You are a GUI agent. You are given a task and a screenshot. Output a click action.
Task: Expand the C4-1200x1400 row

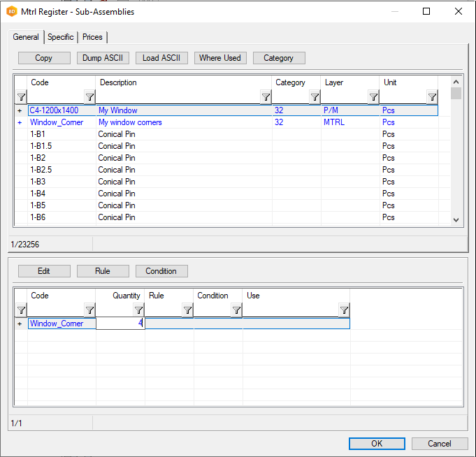pyautogui.click(x=20, y=110)
